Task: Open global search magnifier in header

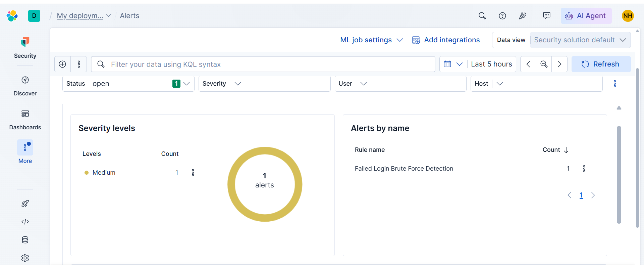Action: click(482, 16)
